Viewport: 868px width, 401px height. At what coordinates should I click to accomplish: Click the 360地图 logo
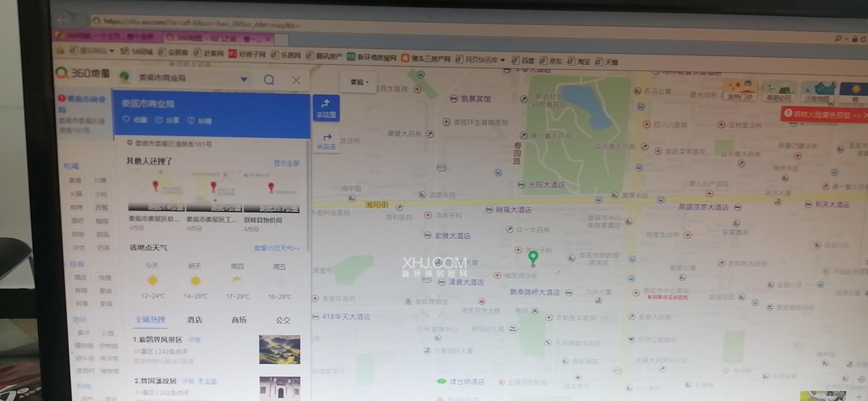coord(82,73)
